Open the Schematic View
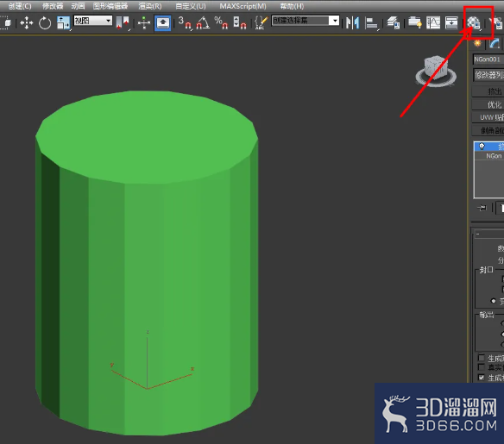Image resolution: width=504 pixels, height=444 pixels. (451, 22)
